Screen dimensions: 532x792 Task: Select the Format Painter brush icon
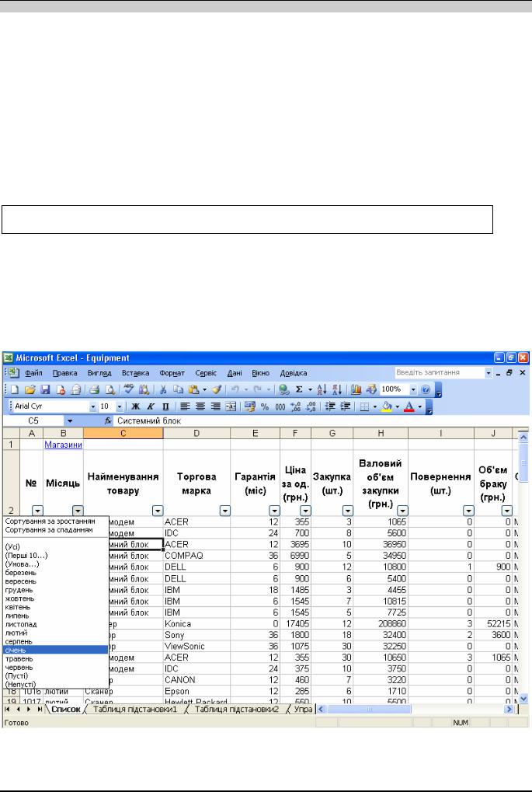click(x=217, y=389)
